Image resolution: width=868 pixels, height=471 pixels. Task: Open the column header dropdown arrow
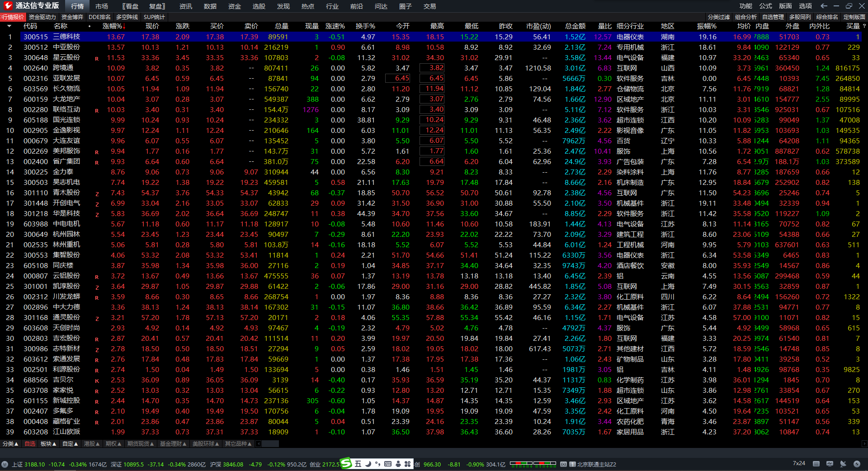9,26
